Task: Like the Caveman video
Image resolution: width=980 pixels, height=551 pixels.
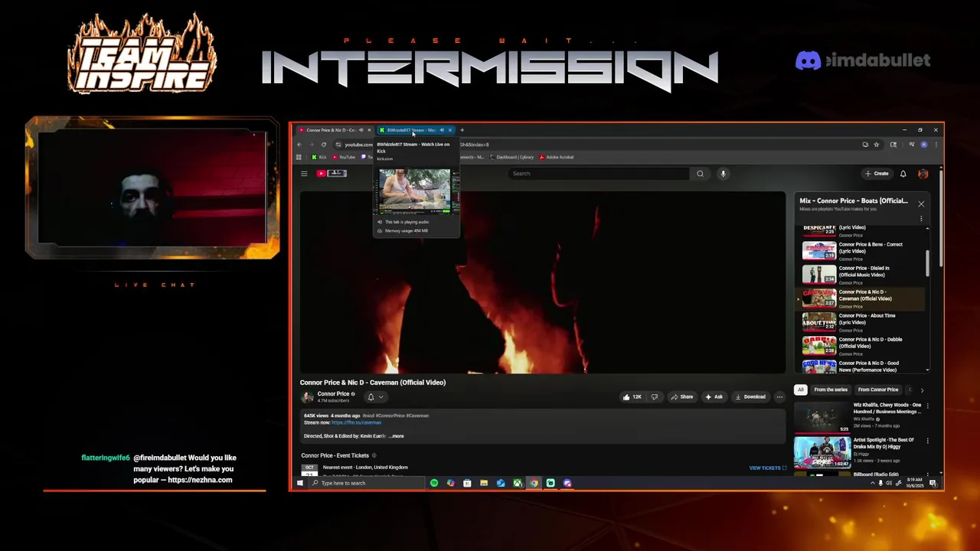Action: point(632,396)
